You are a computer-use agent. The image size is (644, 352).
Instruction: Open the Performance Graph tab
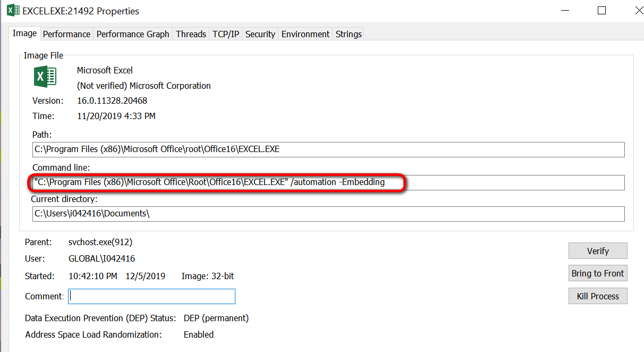tap(133, 34)
